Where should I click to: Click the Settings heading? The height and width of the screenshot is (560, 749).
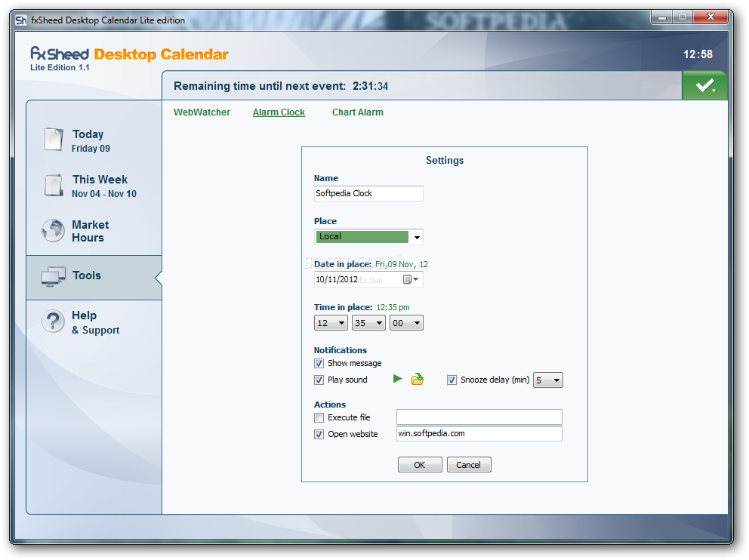click(x=445, y=161)
